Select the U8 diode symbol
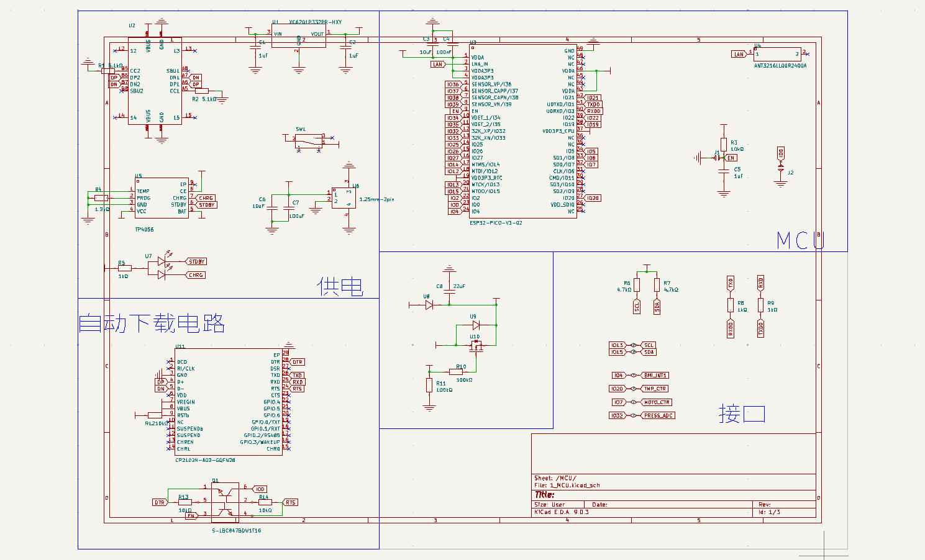The width and height of the screenshot is (925, 560). tap(429, 305)
